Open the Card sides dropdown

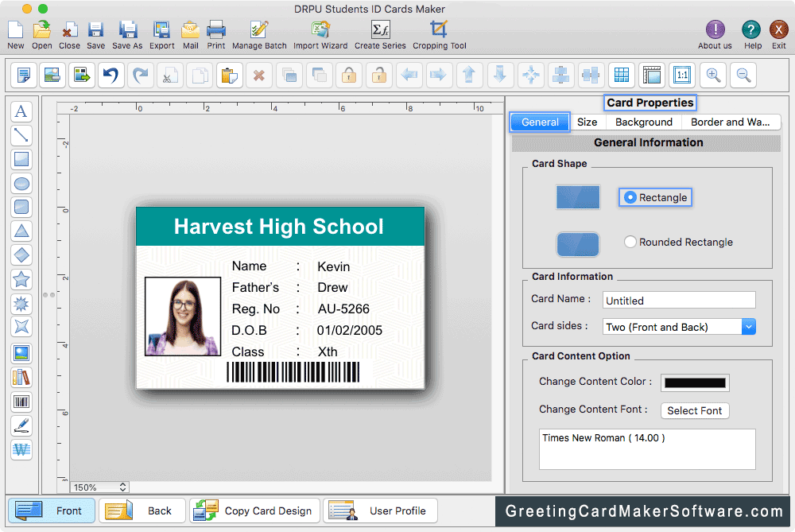coord(679,327)
